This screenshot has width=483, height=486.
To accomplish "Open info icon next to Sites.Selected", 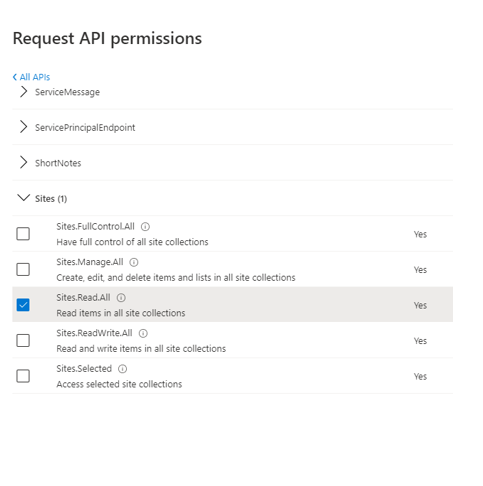I will click(123, 369).
